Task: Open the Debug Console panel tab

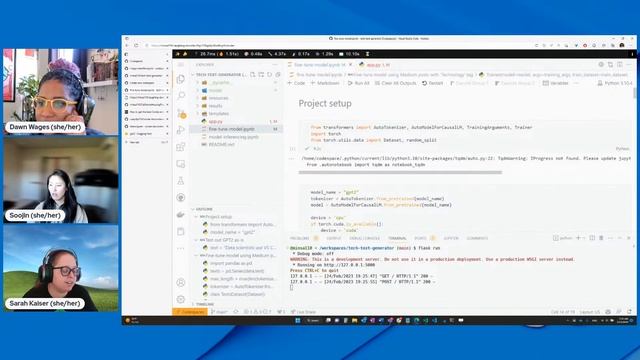Action: (x=364, y=238)
